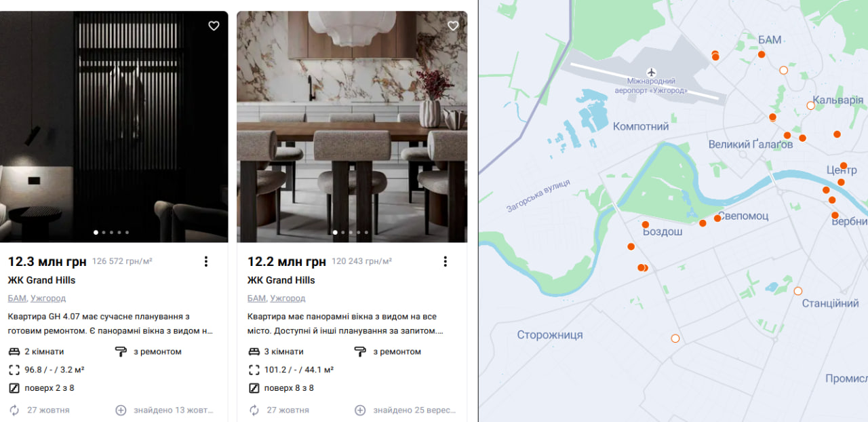Click the БАМ link in first listing
The width and height of the screenshot is (868, 422).
click(x=17, y=298)
